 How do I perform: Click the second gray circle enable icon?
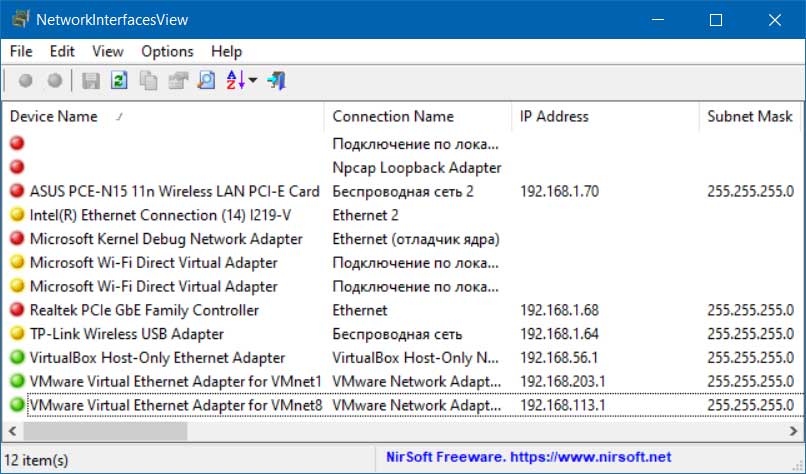coord(54,81)
